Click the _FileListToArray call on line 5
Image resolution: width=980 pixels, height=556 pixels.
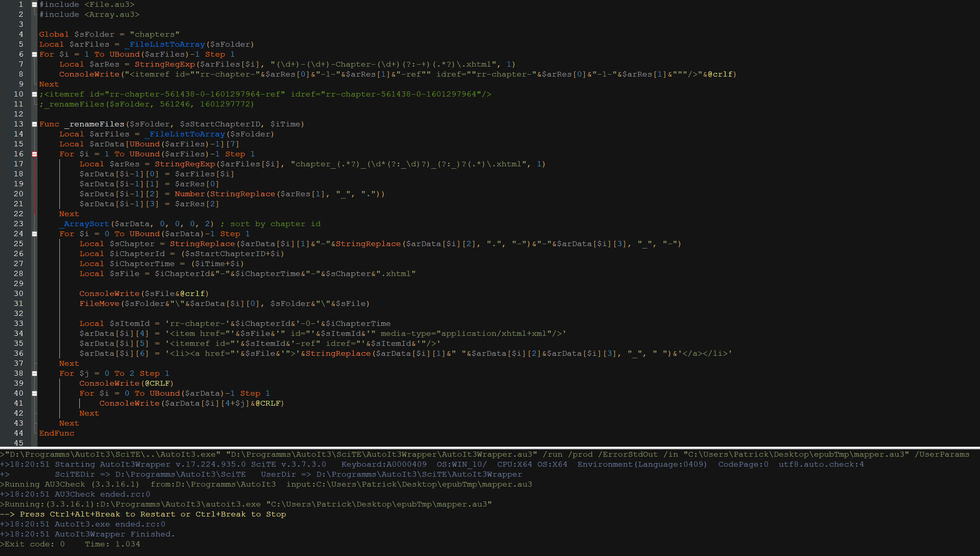(x=165, y=44)
